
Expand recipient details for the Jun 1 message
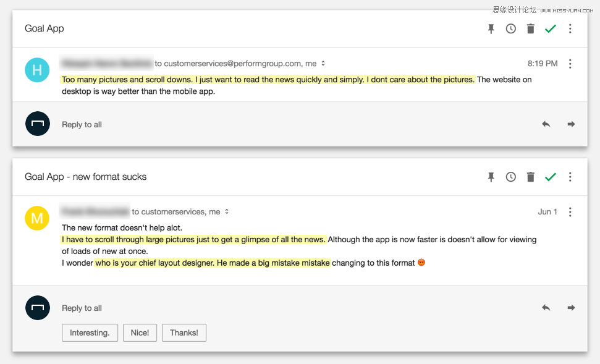227,211
